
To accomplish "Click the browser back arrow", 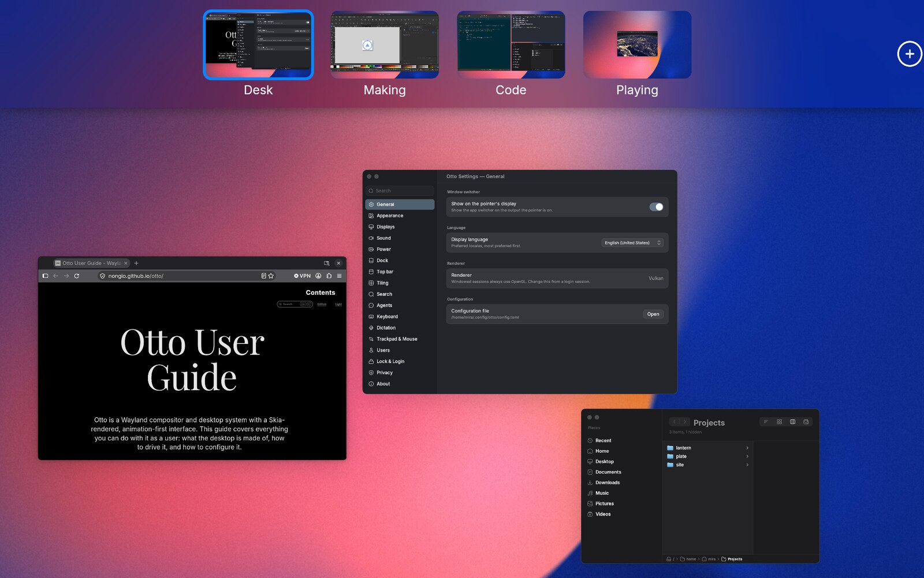I will [56, 276].
